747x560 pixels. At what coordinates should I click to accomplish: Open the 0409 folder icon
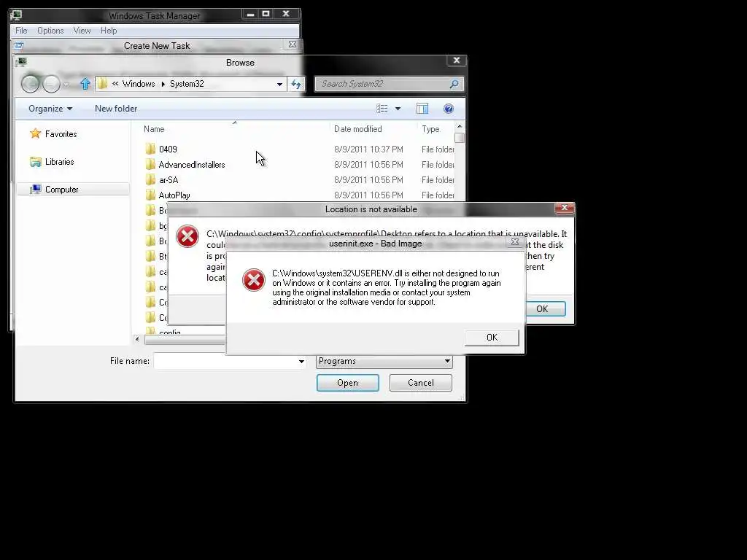tap(150, 149)
